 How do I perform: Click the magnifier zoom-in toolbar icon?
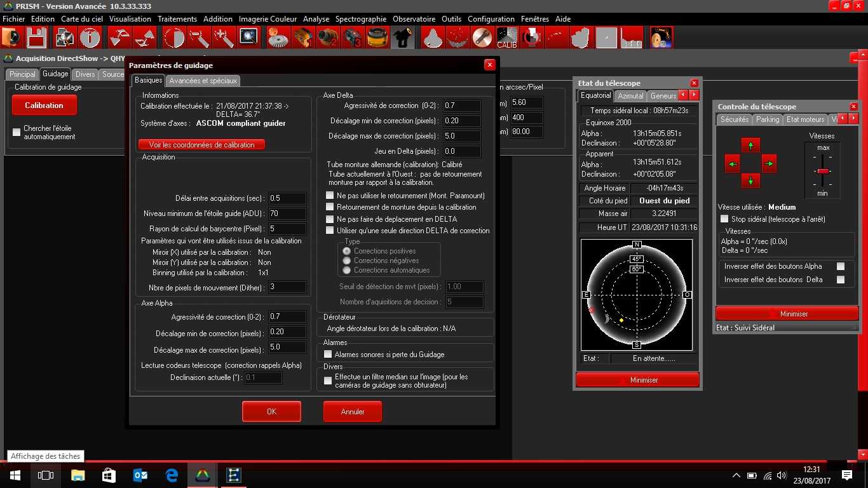tap(248, 38)
